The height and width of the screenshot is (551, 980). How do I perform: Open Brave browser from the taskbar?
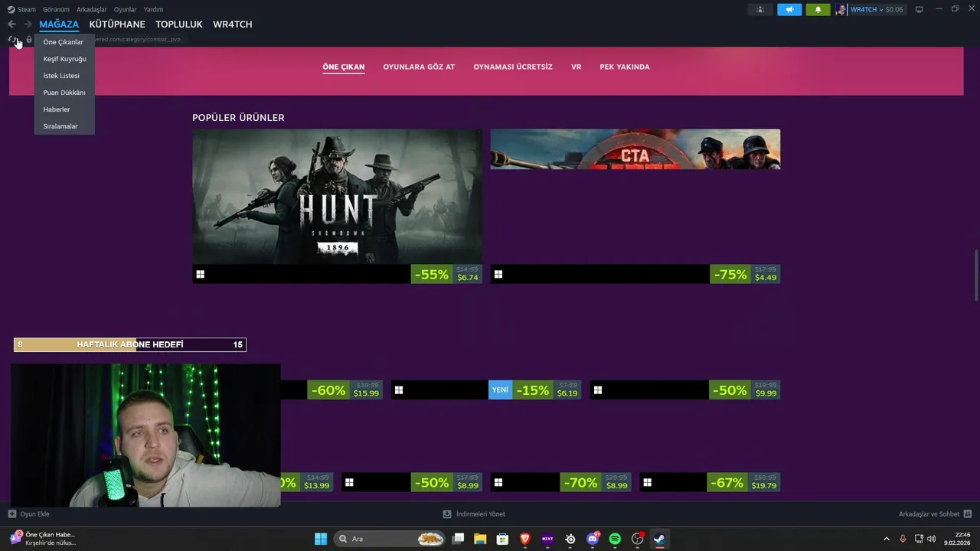click(x=525, y=539)
